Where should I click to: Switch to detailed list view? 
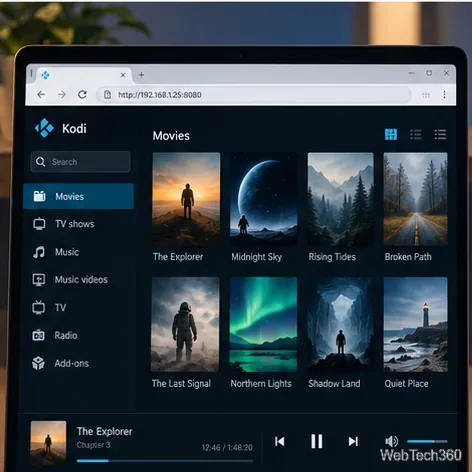[x=440, y=134]
